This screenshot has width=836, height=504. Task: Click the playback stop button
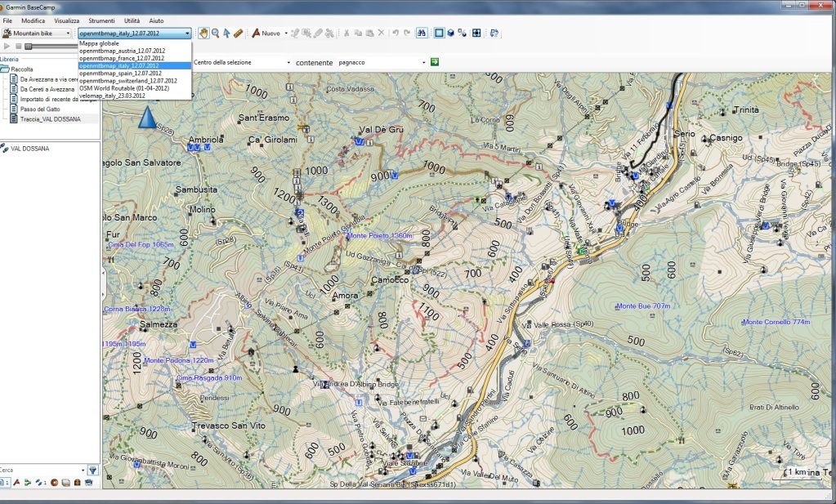[x=18, y=47]
